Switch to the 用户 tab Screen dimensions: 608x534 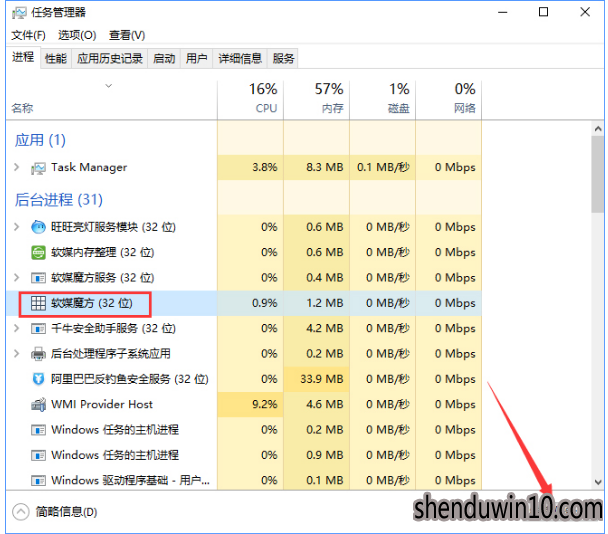tap(196, 59)
